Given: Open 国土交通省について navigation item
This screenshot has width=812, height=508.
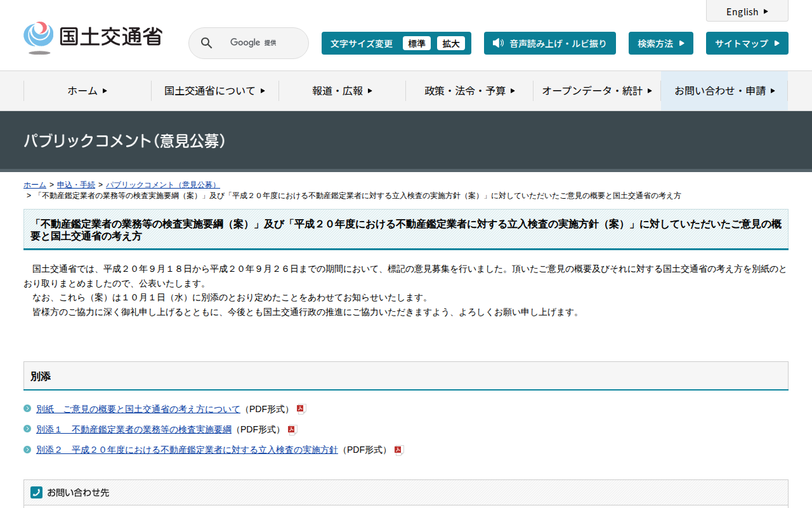Looking at the screenshot, I should [x=215, y=91].
